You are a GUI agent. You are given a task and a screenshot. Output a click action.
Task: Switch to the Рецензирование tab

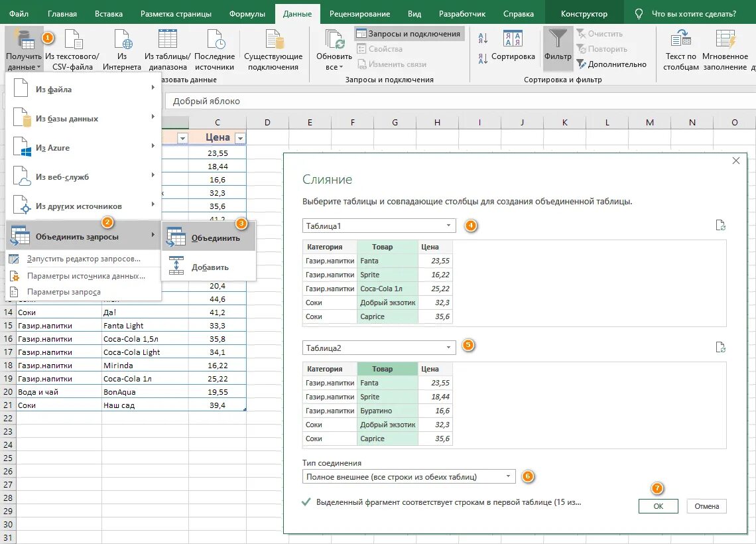[359, 13]
